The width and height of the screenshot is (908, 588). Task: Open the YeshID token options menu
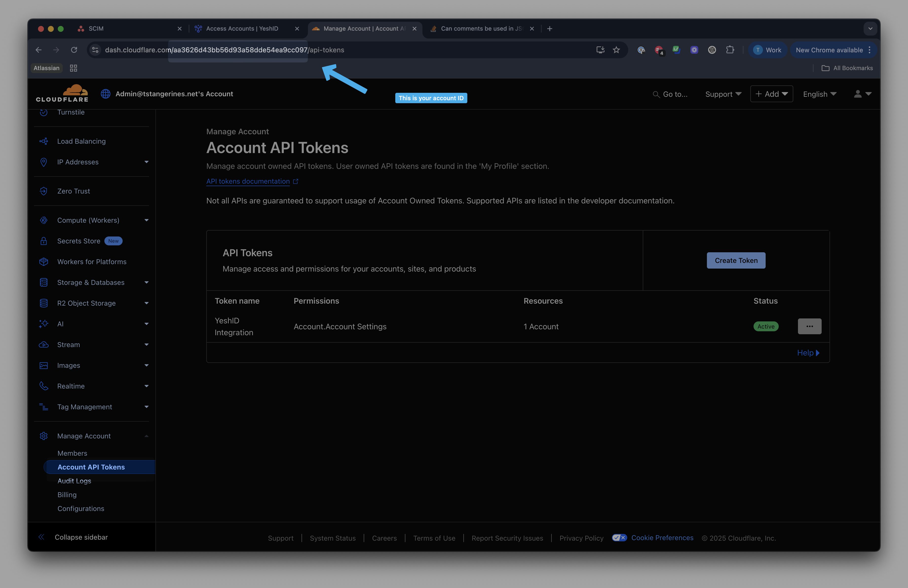point(809,326)
